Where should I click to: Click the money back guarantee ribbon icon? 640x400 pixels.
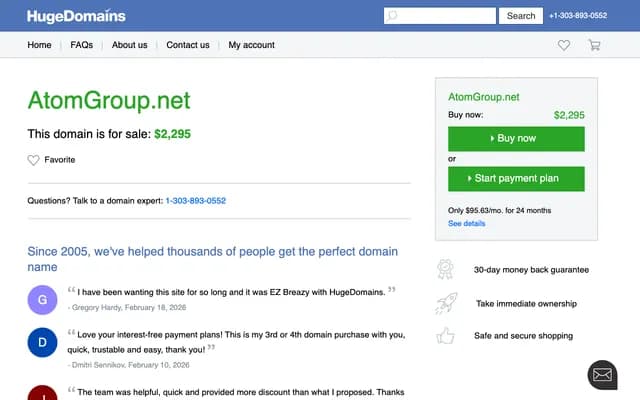click(446, 269)
